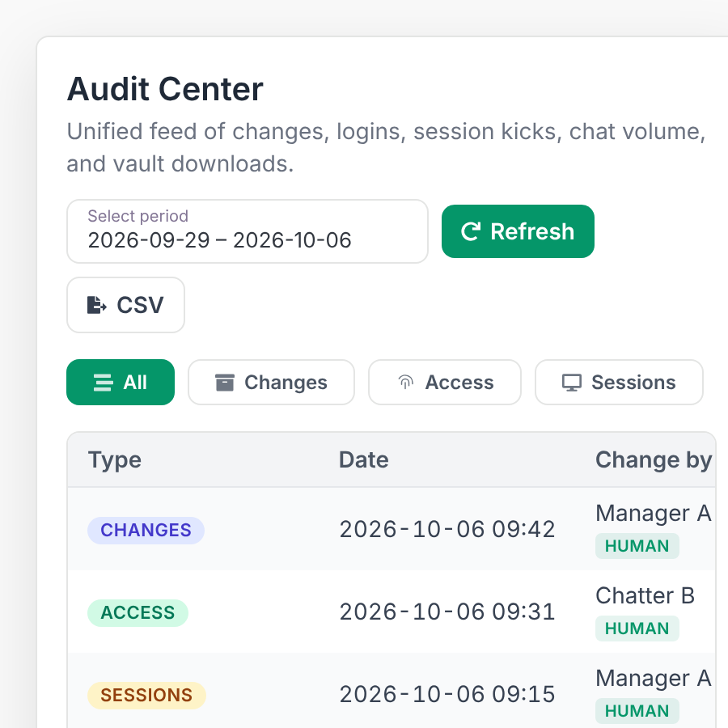Click the list icon in the All tab

[103, 383]
